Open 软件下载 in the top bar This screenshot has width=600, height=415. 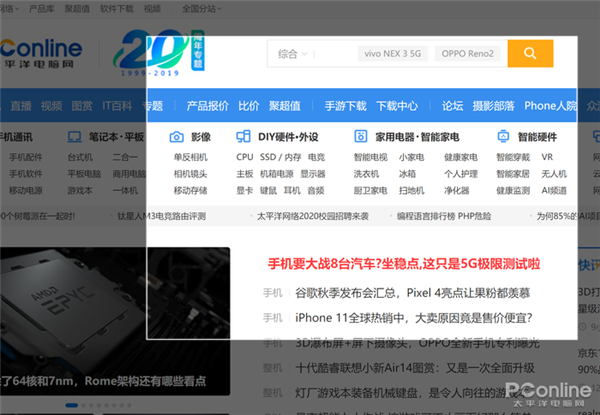(x=117, y=8)
